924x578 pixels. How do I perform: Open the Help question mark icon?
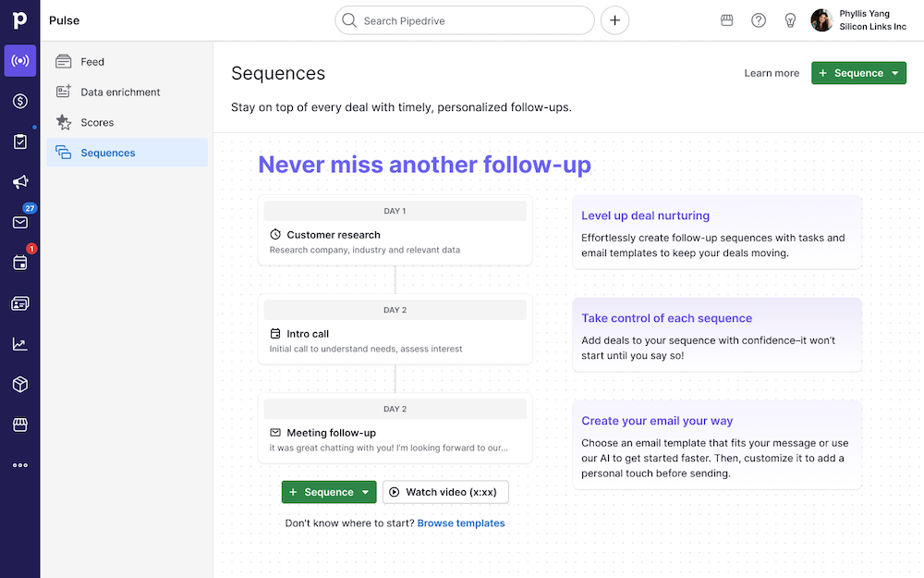click(x=759, y=20)
